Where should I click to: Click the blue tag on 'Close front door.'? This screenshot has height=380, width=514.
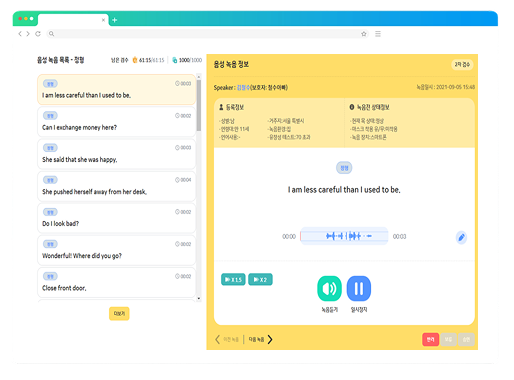50,276
